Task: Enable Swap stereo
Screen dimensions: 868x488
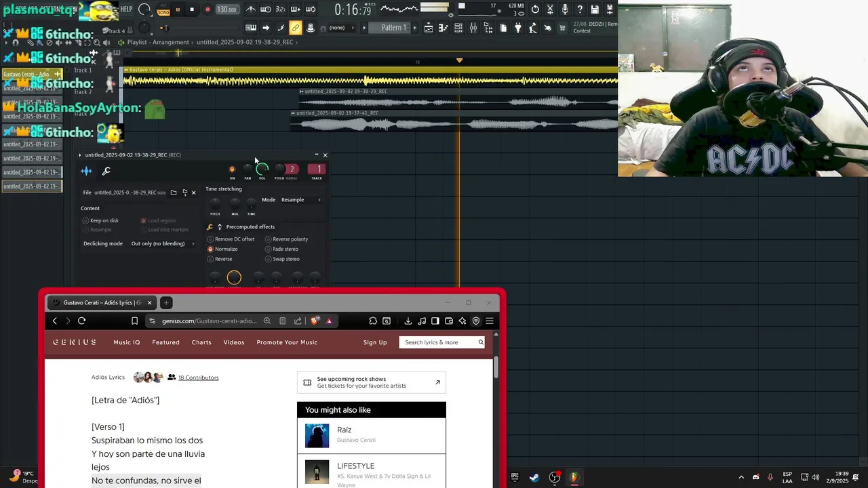Action: (x=282, y=259)
